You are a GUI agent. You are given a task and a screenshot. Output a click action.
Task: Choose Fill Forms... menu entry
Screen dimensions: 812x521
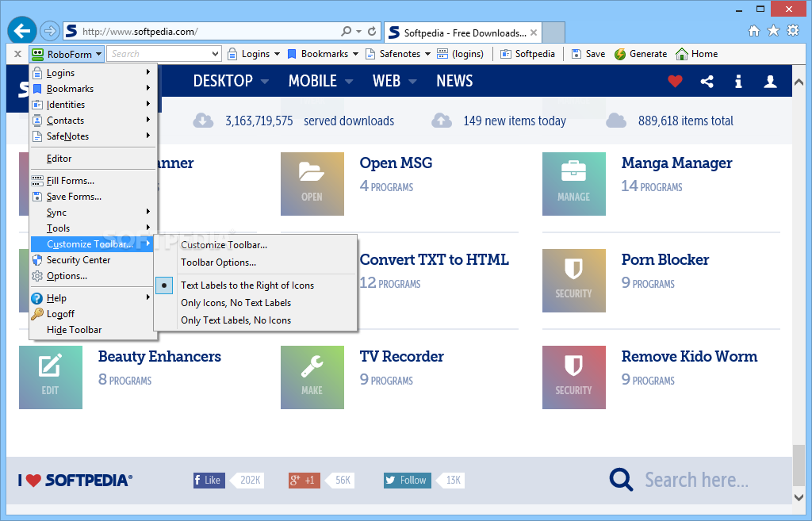point(92,181)
